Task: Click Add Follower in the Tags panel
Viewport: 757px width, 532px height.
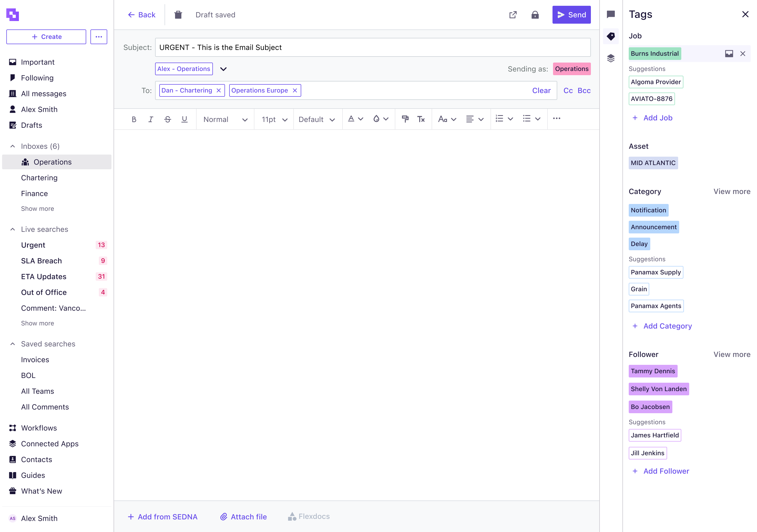Action: tap(660, 471)
